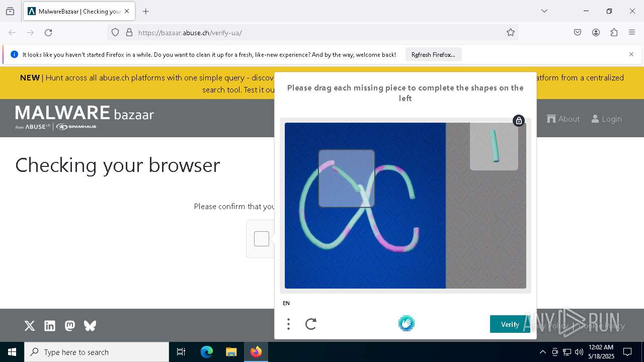The width and height of the screenshot is (644, 362).
Task: Open the Save to Pocket icon
Action: pyautogui.click(x=578, y=33)
